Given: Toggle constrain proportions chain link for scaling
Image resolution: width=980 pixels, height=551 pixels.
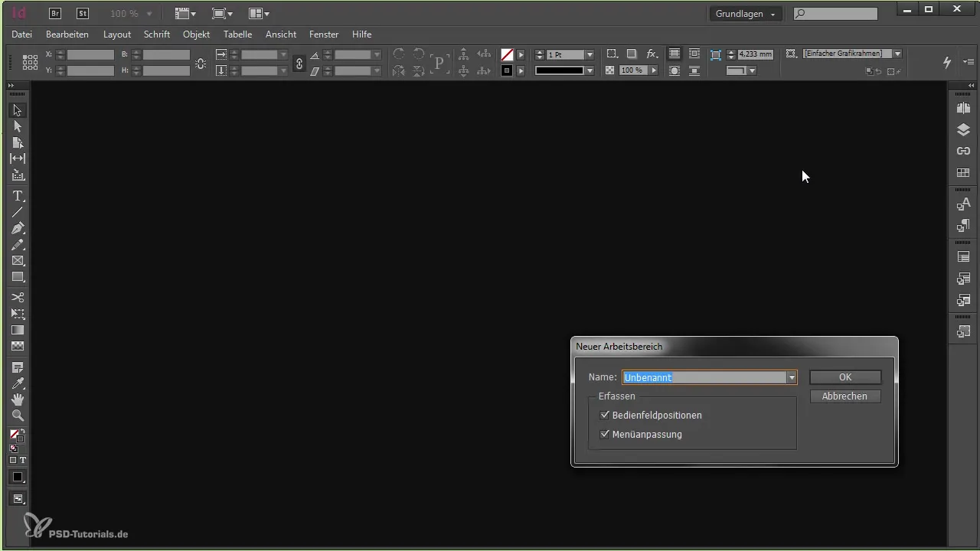Looking at the screenshot, I should pos(299,63).
